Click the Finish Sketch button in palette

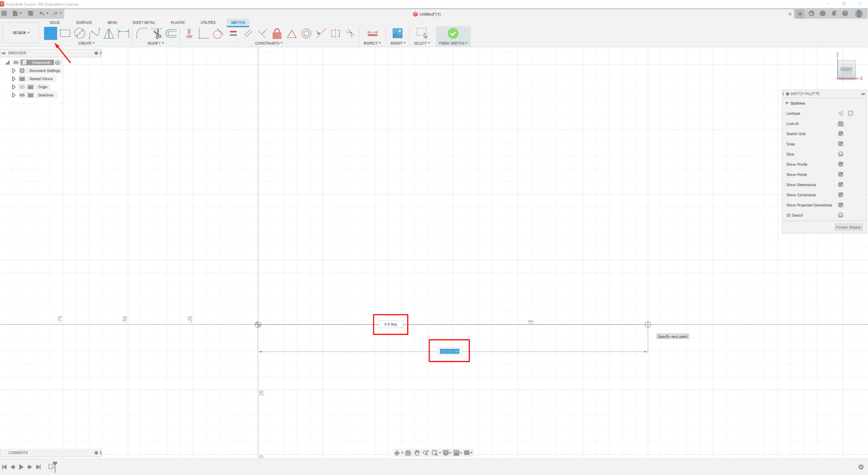click(848, 228)
